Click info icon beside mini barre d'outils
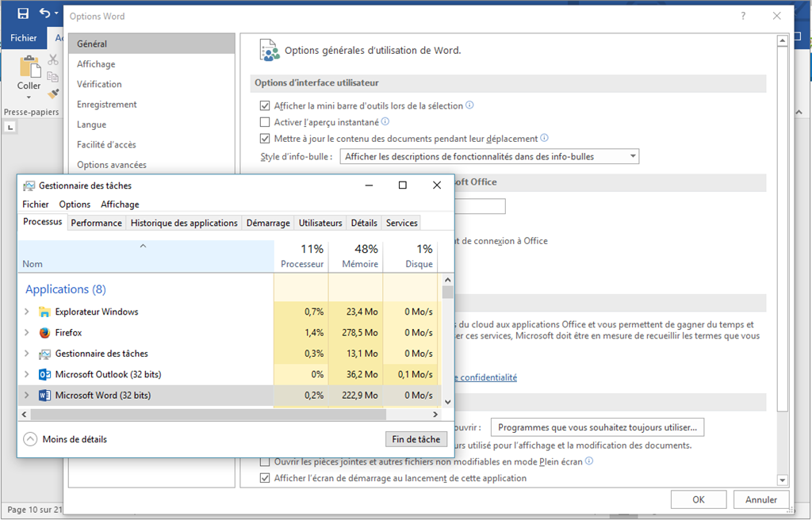 coord(469,105)
